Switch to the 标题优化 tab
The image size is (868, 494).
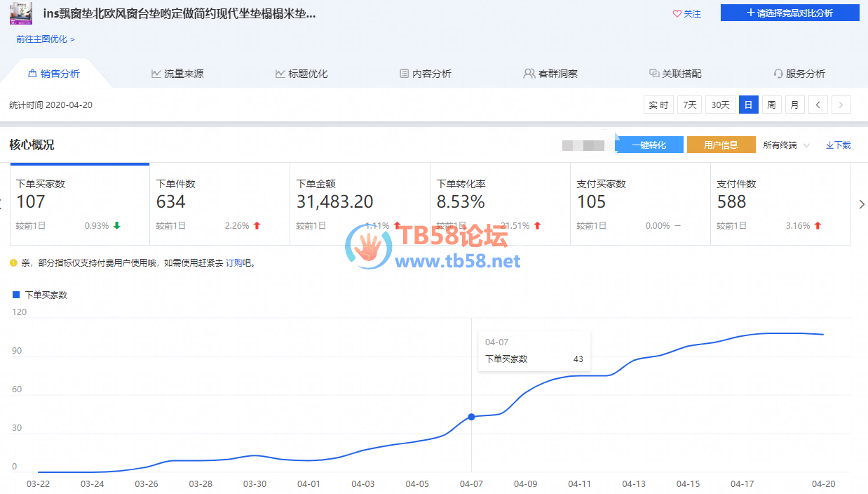pyautogui.click(x=301, y=74)
